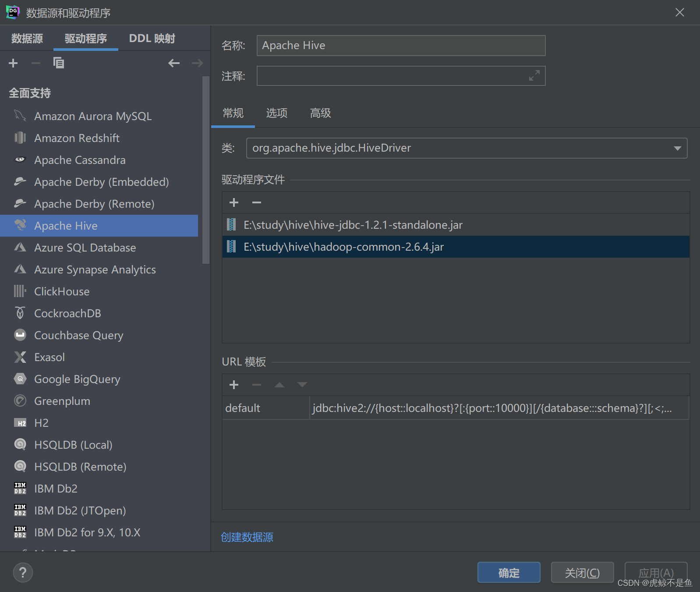The width and height of the screenshot is (700, 592).
Task: Select HSQLDB (Remote) driver
Action: (x=99, y=467)
